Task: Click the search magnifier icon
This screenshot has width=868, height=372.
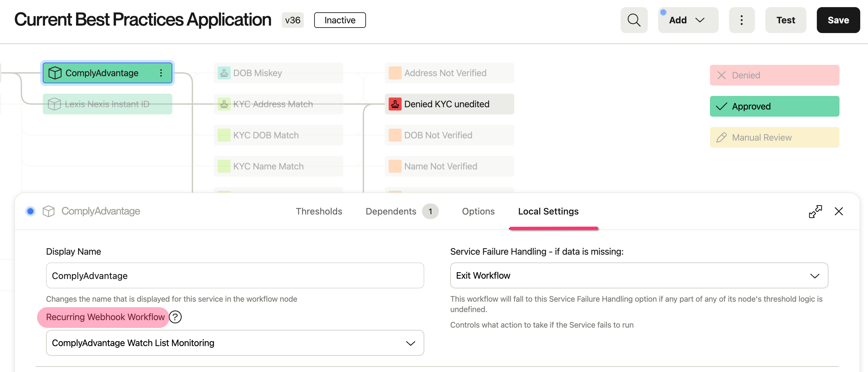Action: [634, 20]
